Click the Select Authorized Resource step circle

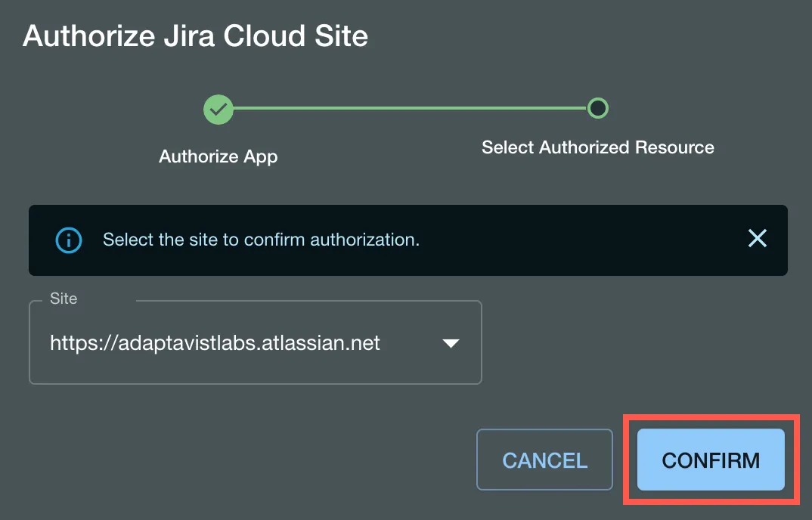coord(597,108)
